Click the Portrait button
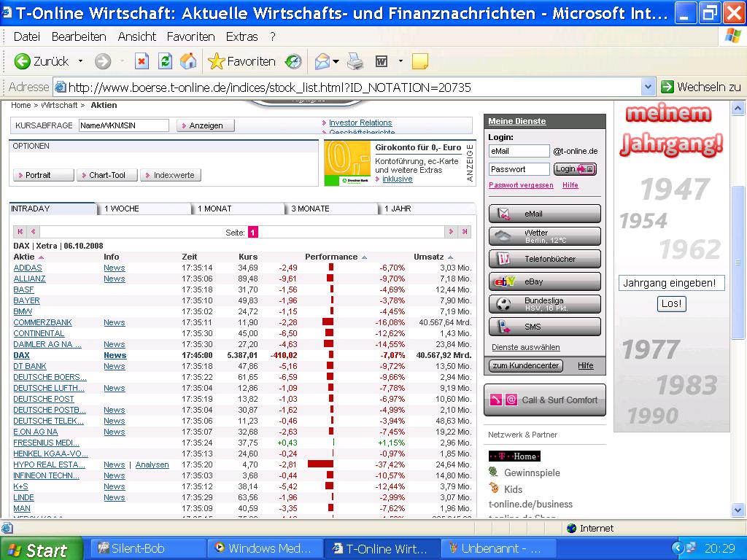This screenshot has width=747, height=560. (43, 175)
